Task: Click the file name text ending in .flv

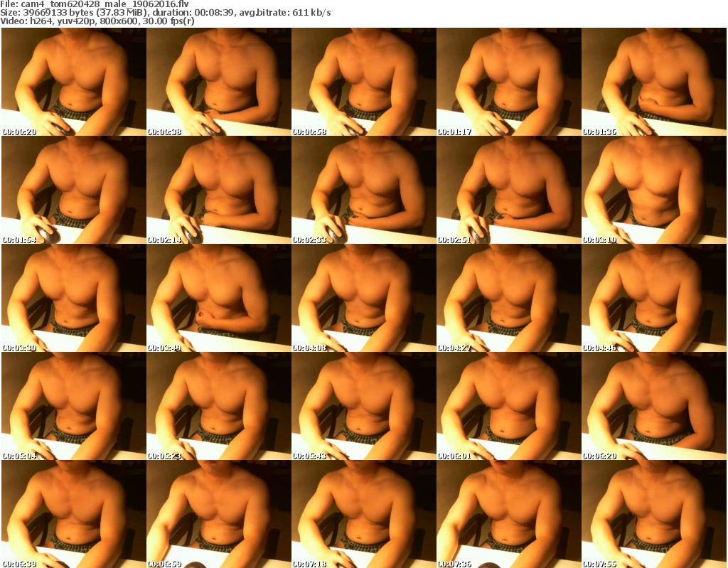Action: point(105,4)
